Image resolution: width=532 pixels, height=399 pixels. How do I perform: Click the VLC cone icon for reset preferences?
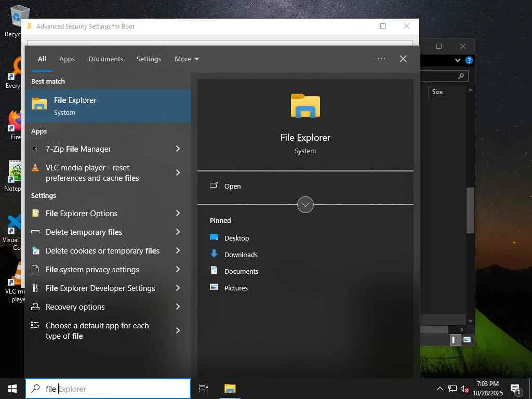coord(35,167)
